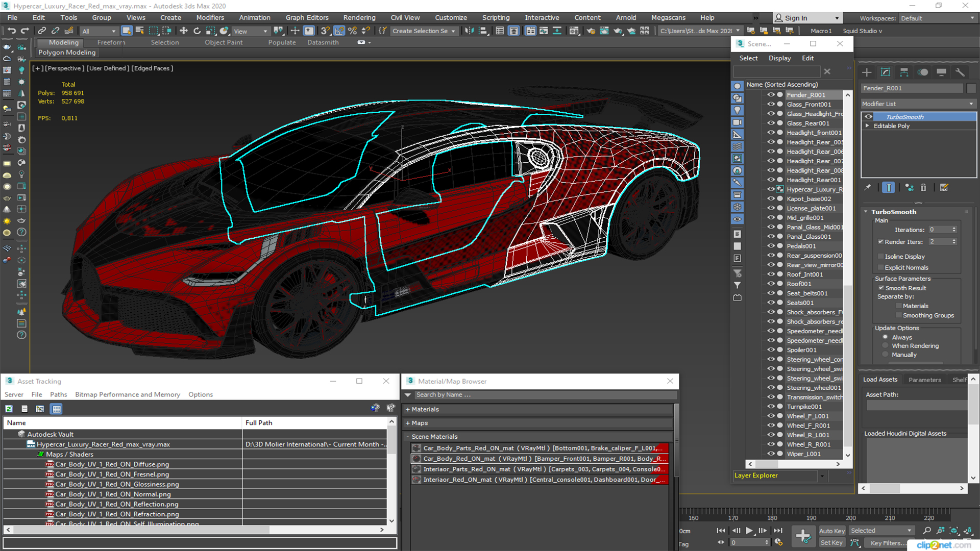This screenshot has height=551, width=980.
Task: Uncheck the Smooth Result checkbox
Action: [x=880, y=288]
